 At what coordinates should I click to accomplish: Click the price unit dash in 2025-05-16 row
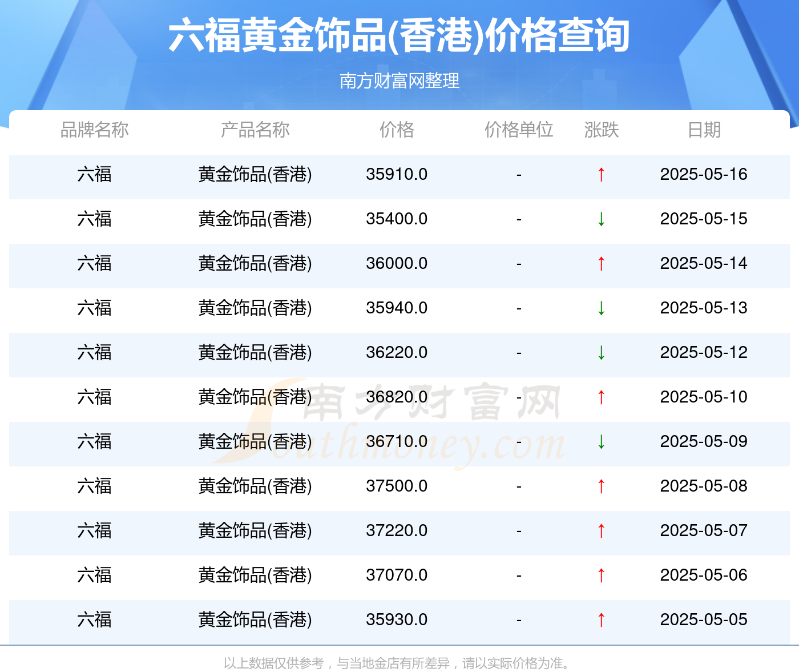[519, 175]
